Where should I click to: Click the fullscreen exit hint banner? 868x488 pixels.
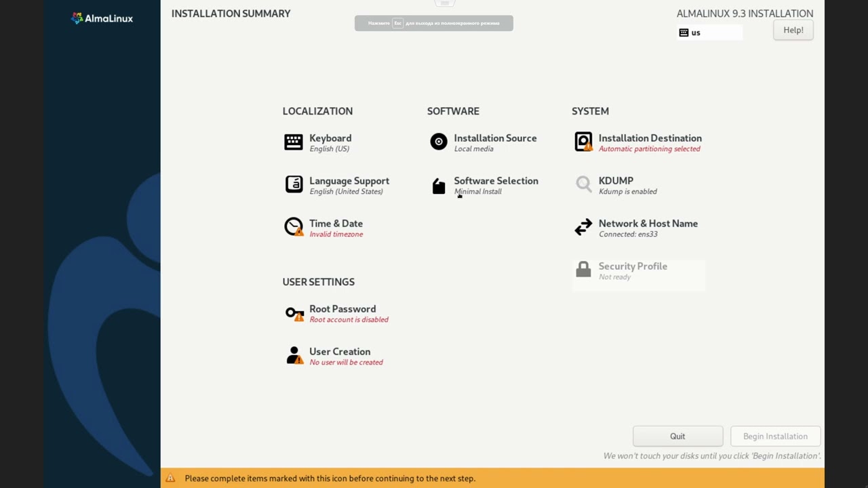434,23
